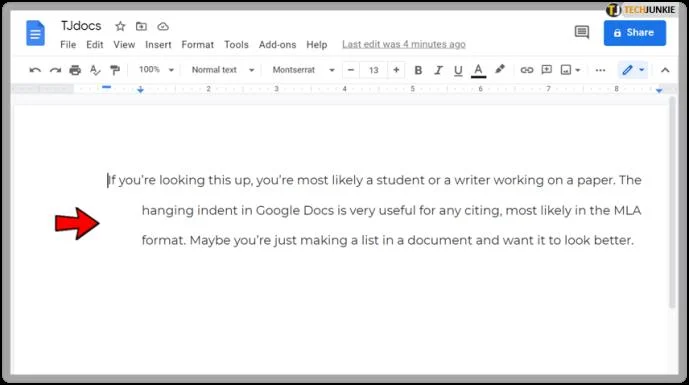Click the word "student" in the paragraph
The image size is (689, 385).
[x=400, y=180]
